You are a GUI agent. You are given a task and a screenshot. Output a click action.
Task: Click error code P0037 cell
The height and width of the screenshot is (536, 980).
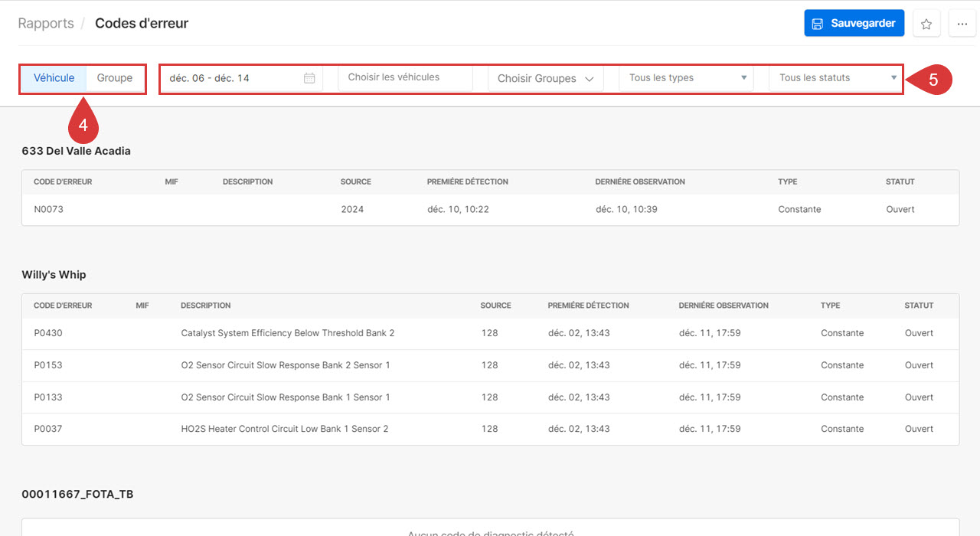pos(48,429)
